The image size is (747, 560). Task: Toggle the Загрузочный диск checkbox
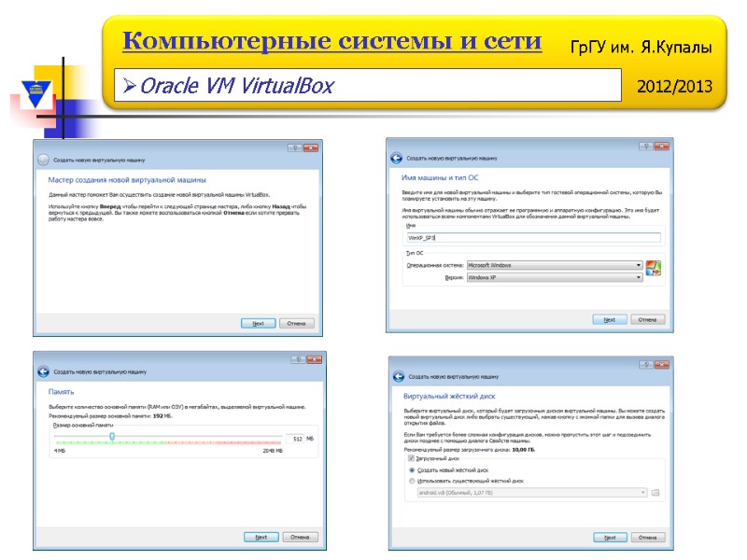click(411, 458)
